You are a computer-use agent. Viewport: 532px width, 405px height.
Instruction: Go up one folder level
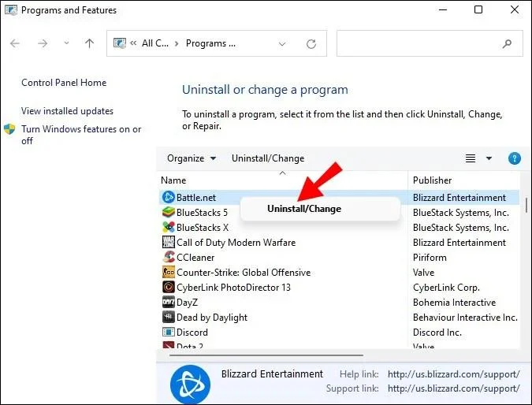pyautogui.click(x=89, y=43)
